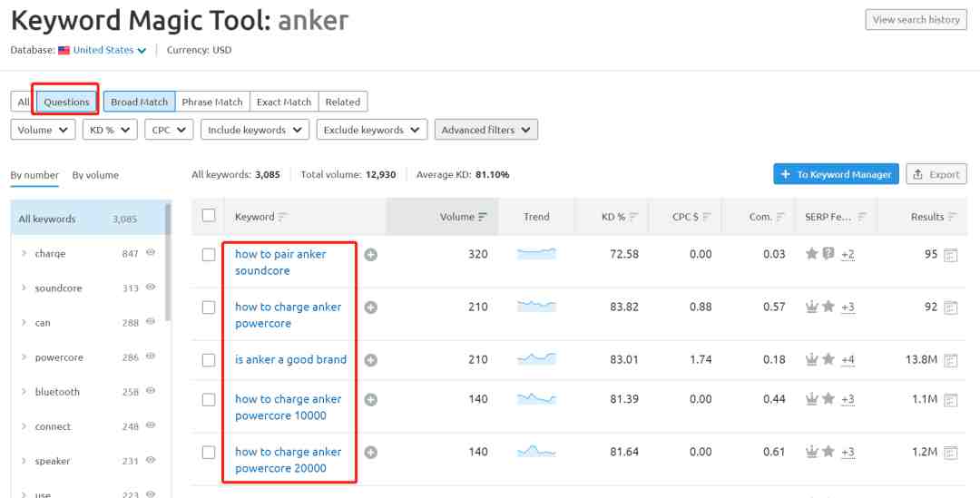Open the Exclude keywords dropdown

[372, 130]
